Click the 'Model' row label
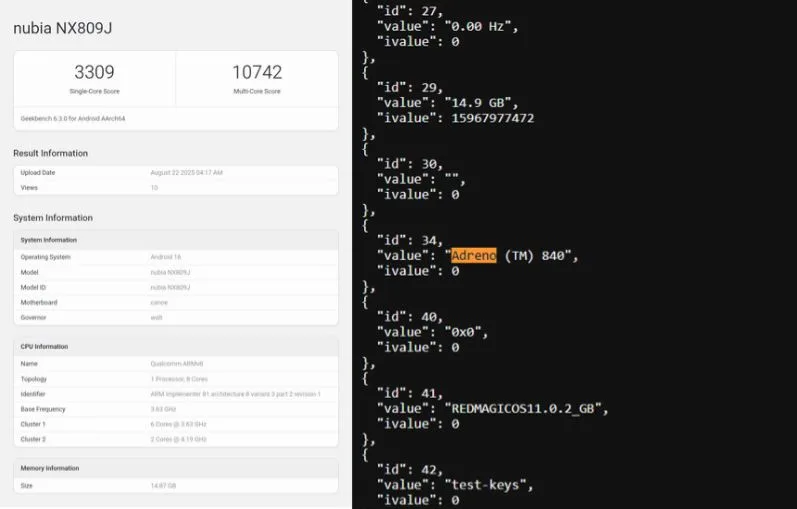Viewport: 797px width, 509px height. 29,273
